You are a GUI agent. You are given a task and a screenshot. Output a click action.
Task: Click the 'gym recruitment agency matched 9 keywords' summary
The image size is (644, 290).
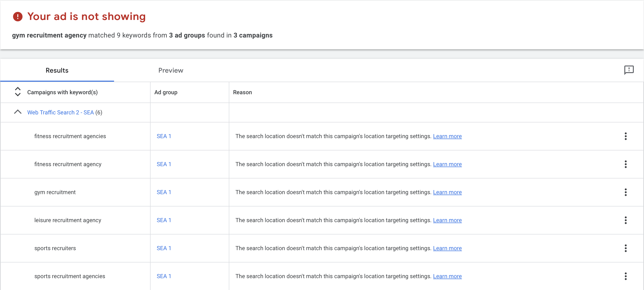click(142, 35)
